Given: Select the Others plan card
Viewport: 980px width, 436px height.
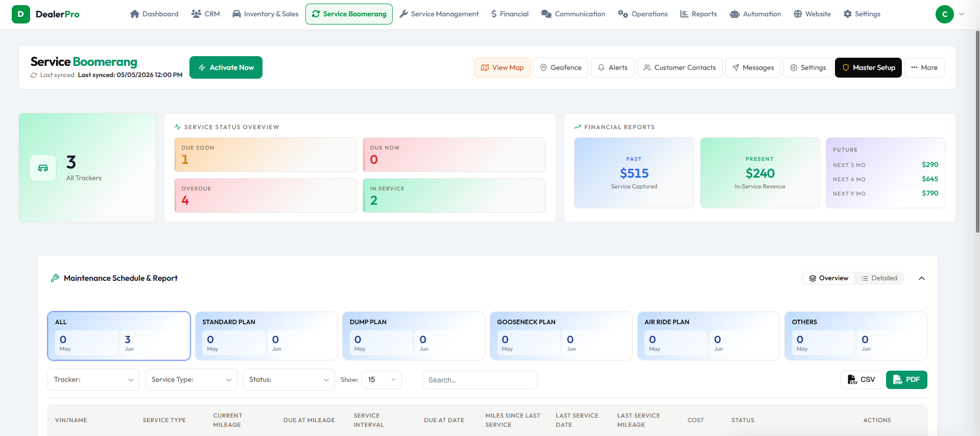Looking at the screenshot, I should point(856,336).
